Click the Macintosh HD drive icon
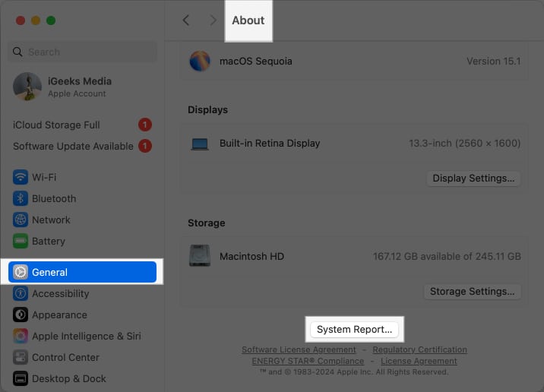The width and height of the screenshot is (544, 392). coord(200,256)
